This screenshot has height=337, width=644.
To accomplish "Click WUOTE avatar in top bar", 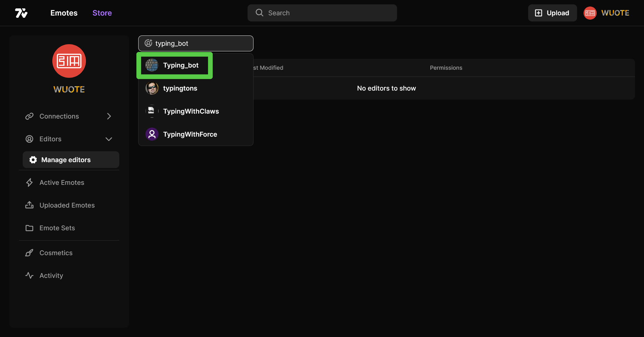I will pyautogui.click(x=590, y=13).
